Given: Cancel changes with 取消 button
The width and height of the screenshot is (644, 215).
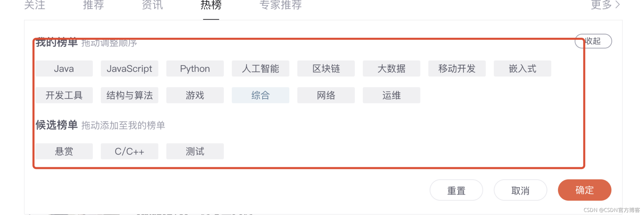Looking at the screenshot, I should [520, 190].
